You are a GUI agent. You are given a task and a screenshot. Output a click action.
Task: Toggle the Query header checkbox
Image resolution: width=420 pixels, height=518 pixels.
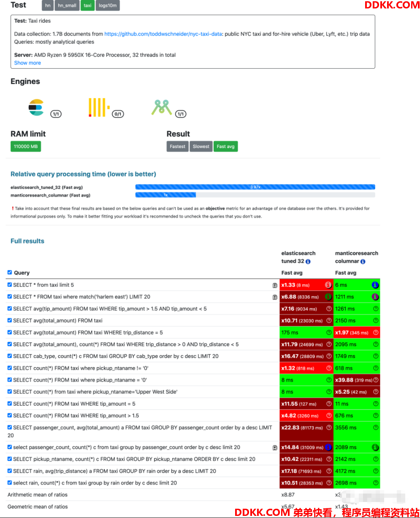9,272
